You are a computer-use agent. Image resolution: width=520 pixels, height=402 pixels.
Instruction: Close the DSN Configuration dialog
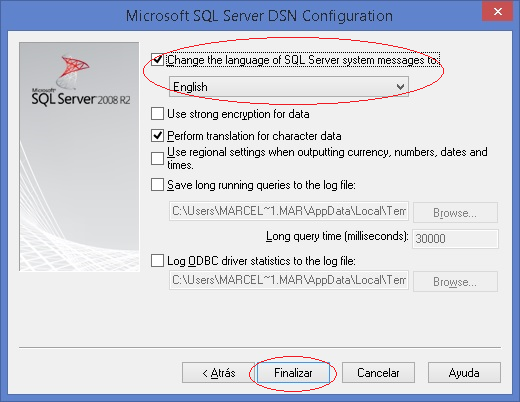click(497, 11)
